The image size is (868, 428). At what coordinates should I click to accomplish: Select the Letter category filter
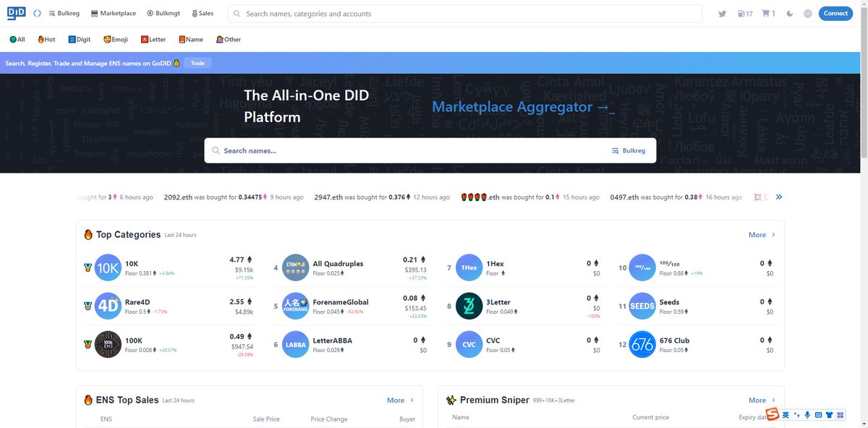pyautogui.click(x=153, y=40)
